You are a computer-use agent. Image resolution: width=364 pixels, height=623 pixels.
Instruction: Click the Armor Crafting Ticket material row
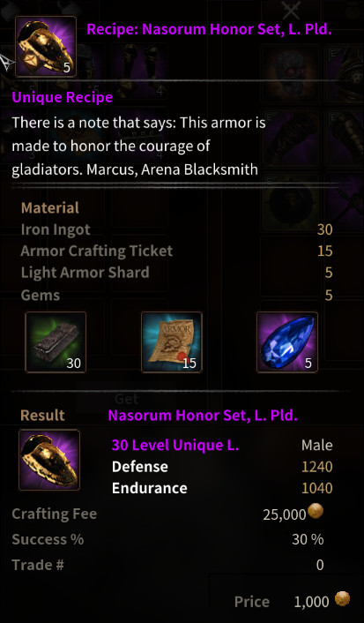click(176, 251)
